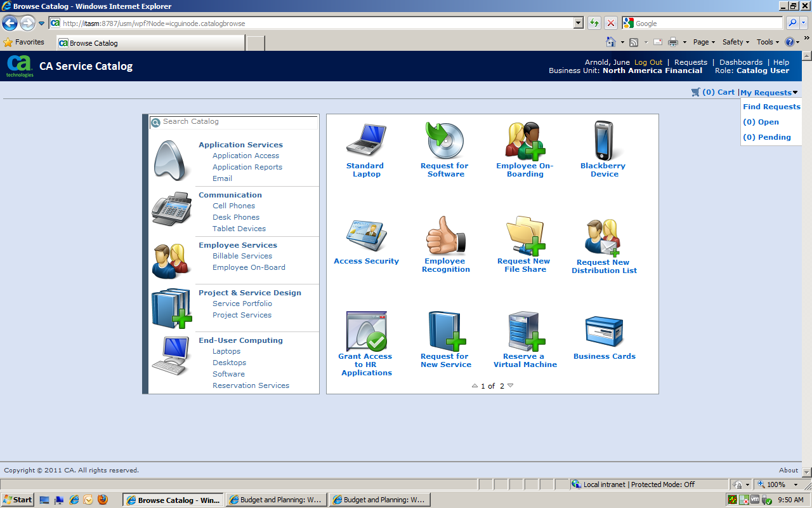Open first Budget and Planning taskbar window
This screenshot has width=812, height=508.
pyautogui.click(x=276, y=500)
